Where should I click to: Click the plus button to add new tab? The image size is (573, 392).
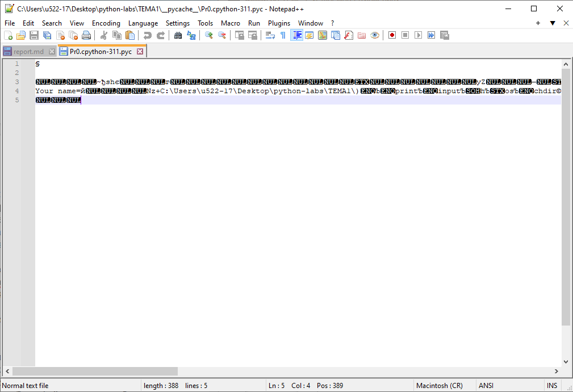click(x=538, y=23)
